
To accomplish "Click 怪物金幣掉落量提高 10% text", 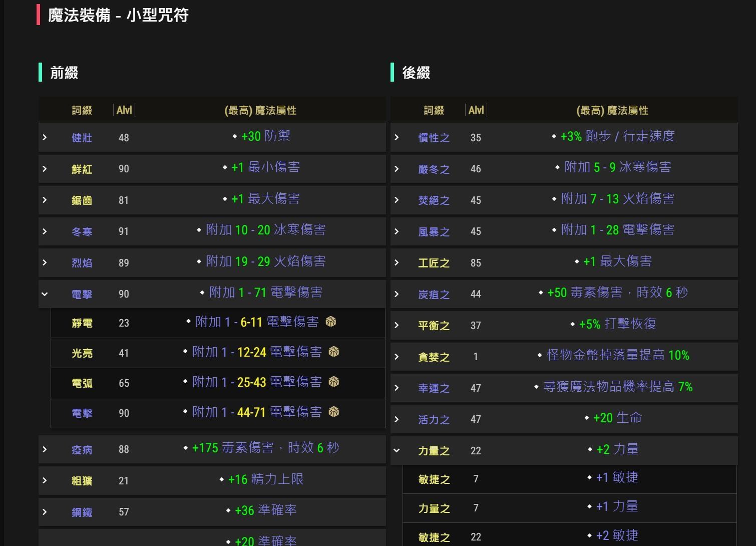I will (618, 355).
